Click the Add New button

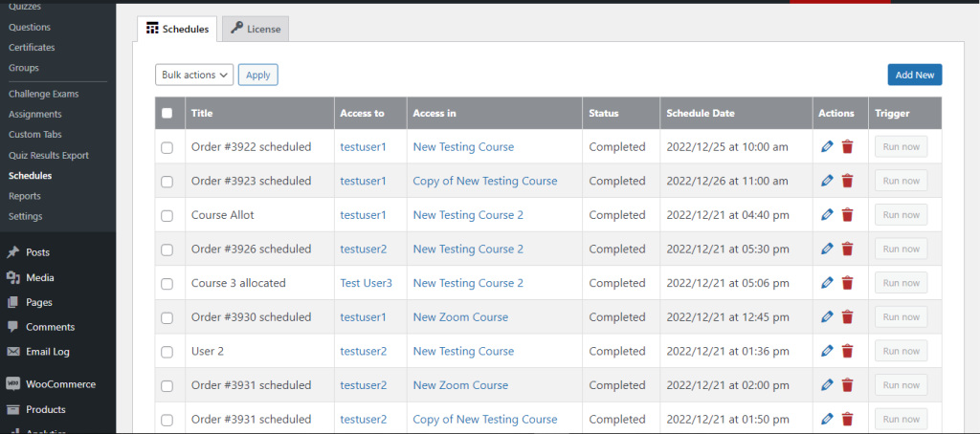point(914,75)
